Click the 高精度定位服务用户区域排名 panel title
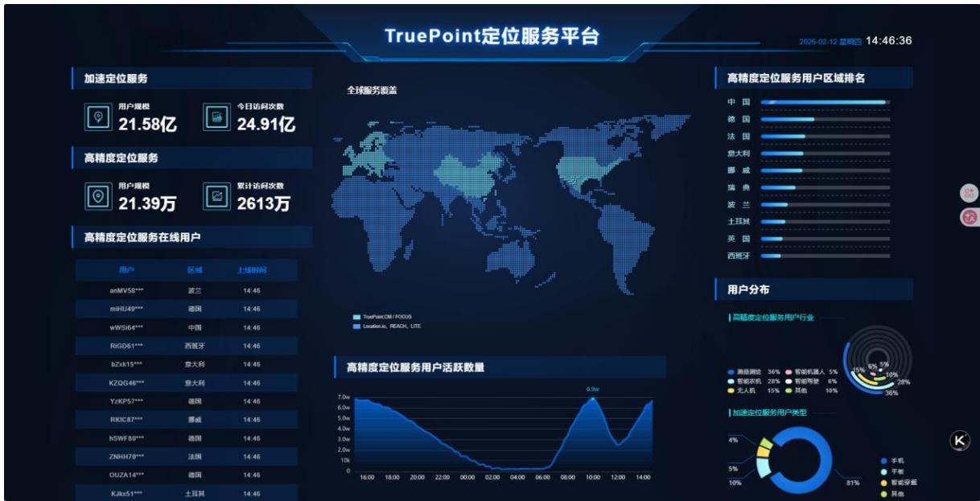Viewport: 980px width, 501px height. pyautogui.click(x=796, y=78)
